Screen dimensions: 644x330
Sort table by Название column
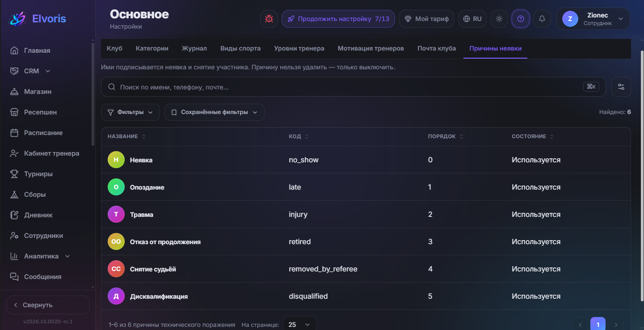click(126, 136)
